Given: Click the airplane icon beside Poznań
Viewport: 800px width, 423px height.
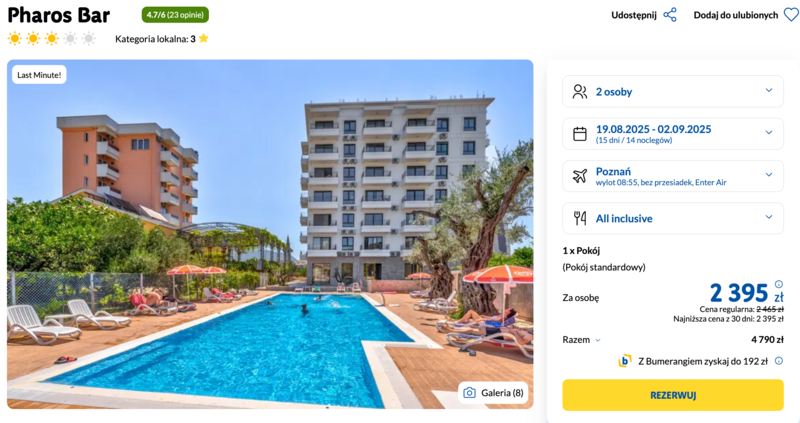Looking at the screenshot, I should [x=580, y=176].
